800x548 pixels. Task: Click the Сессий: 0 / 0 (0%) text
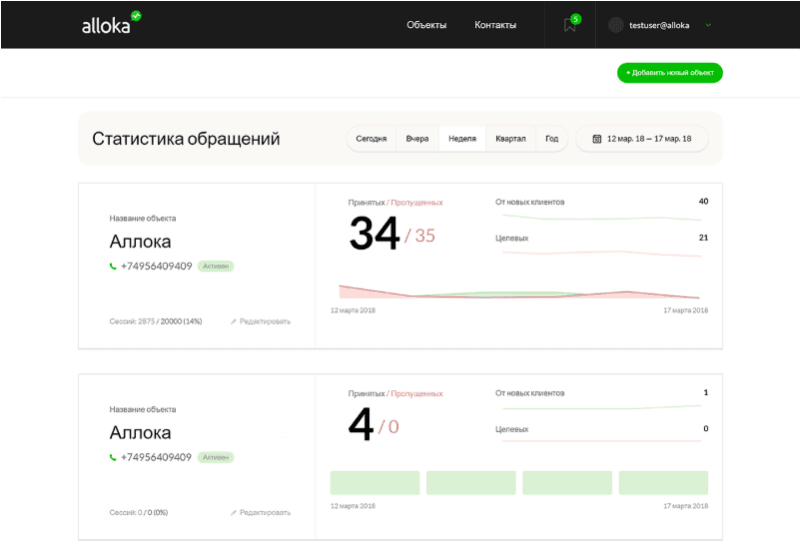pyautogui.click(x=138, y=512)
